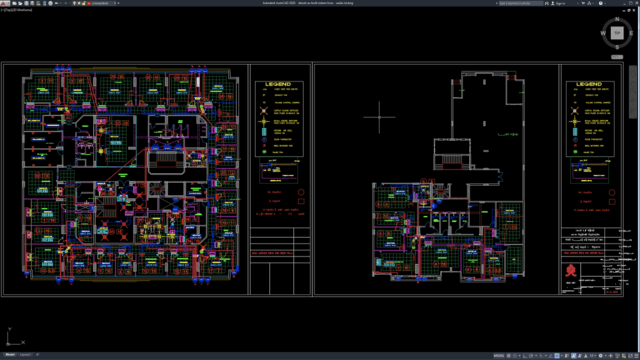This screenshot has height=360, width=640.
Task: Click Save to Web and Mobile icon
Action: pyautogui.click(x=44, y=3)
